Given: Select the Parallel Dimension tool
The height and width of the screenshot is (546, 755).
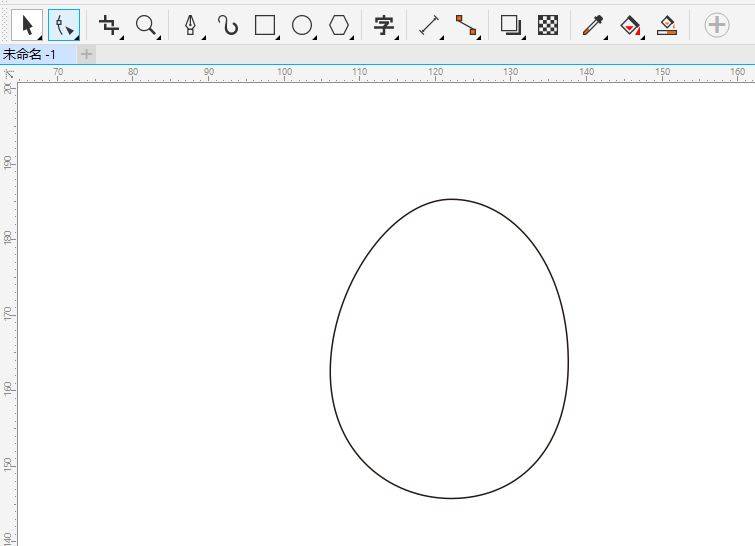Looking at the screenshot, I should [429, 25].
